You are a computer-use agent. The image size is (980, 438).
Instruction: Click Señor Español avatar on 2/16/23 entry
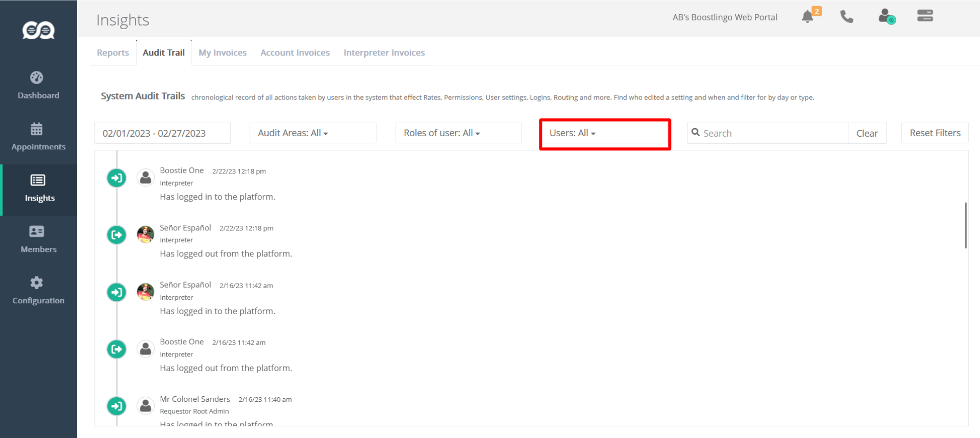(145, 292)
